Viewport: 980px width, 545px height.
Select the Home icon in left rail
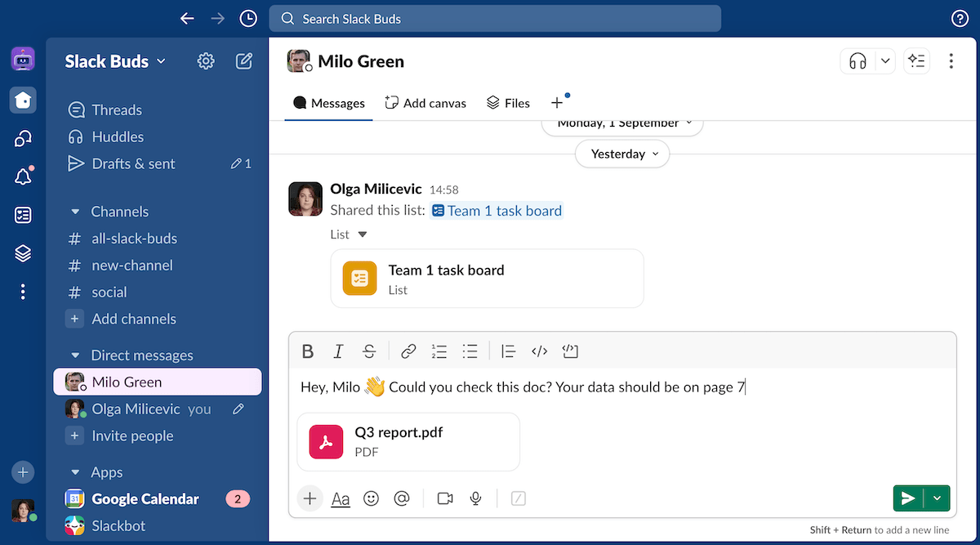(23, 100)
